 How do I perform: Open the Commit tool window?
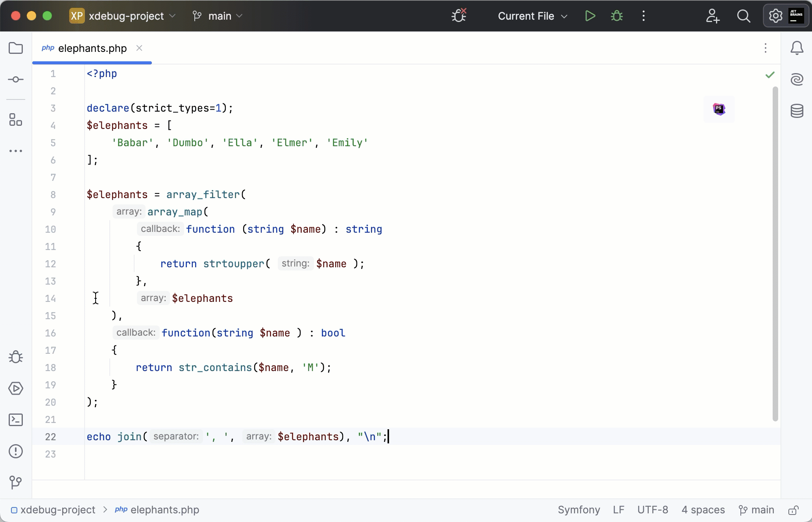click(16, 79)
